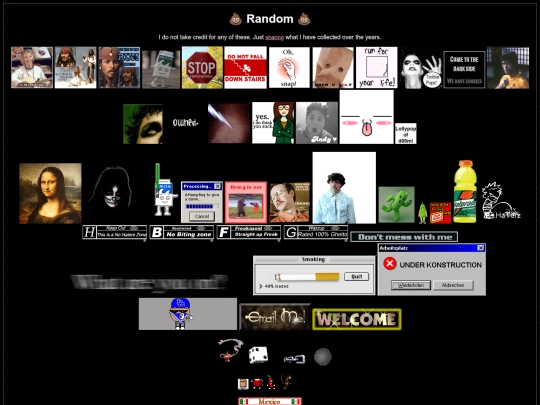Click Cancel in the Processing dialog
The width and height of the screenshot is (540, 405).
pyautogui.click(x=202, y=216)
